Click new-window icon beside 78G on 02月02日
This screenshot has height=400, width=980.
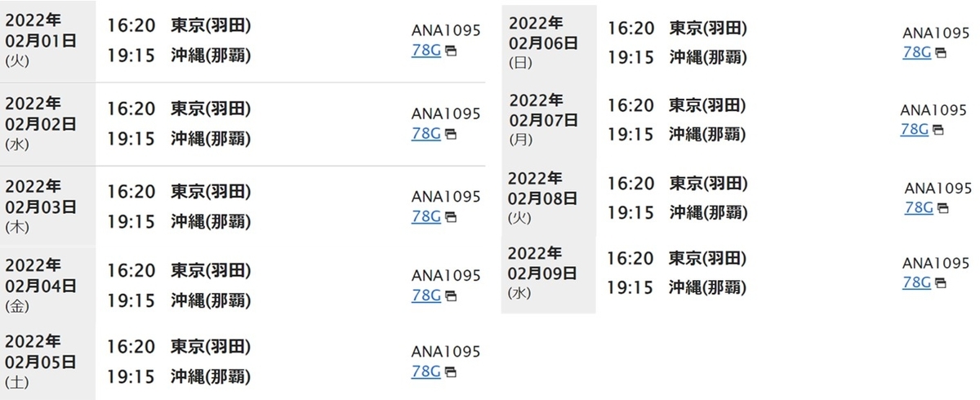(451, 134)
